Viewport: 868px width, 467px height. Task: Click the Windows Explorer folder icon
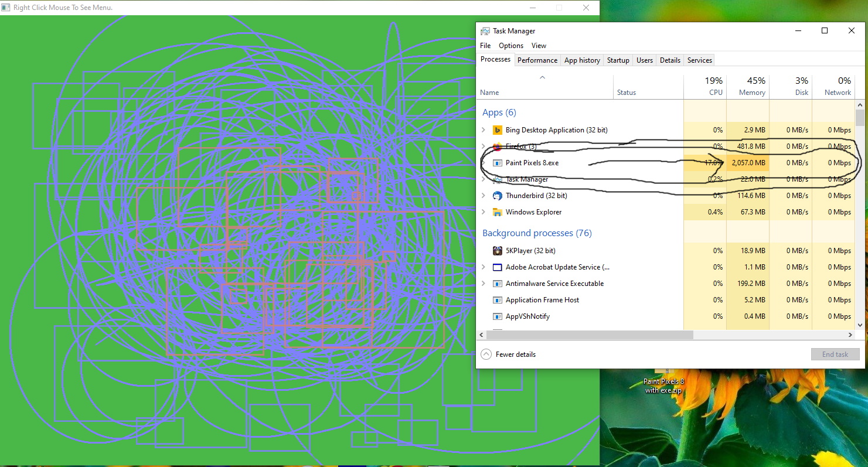(497, 212)
